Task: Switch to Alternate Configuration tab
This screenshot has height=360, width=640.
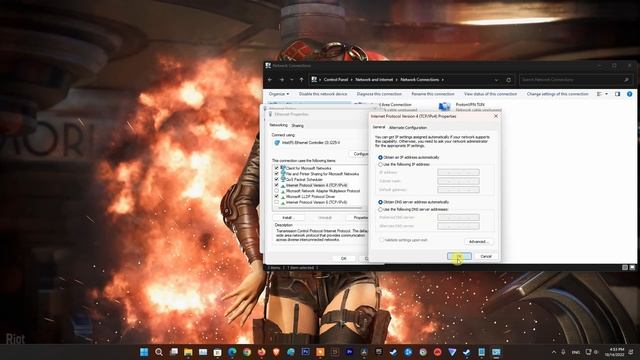Action: (408, 128)
